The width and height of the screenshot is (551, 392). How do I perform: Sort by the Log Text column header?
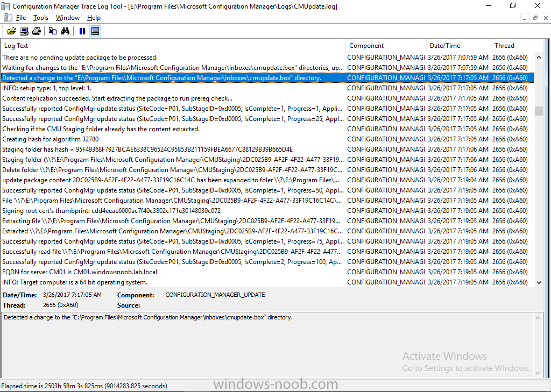pos(174,46)
